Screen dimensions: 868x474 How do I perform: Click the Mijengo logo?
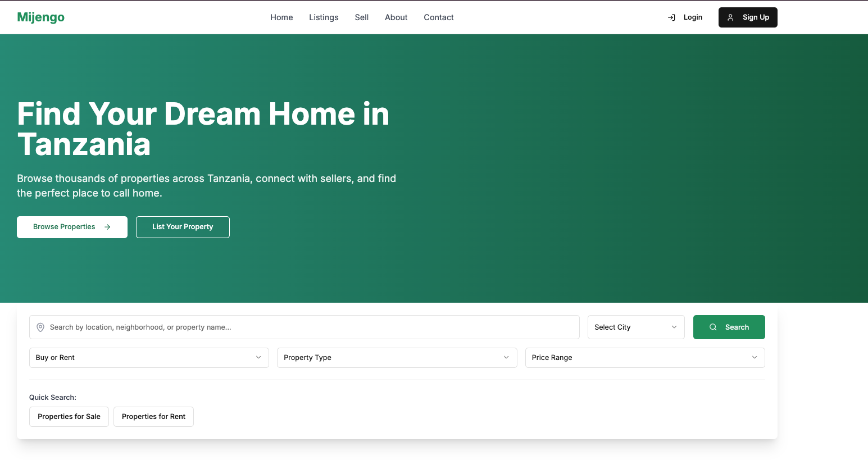40,17
